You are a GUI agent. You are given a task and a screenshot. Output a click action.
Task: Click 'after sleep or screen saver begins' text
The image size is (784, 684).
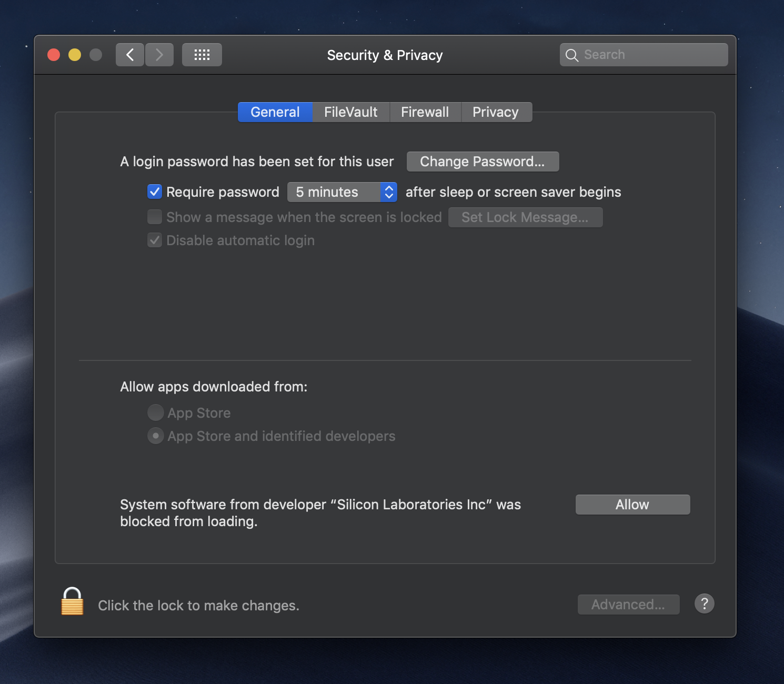[x=513, y=192]
